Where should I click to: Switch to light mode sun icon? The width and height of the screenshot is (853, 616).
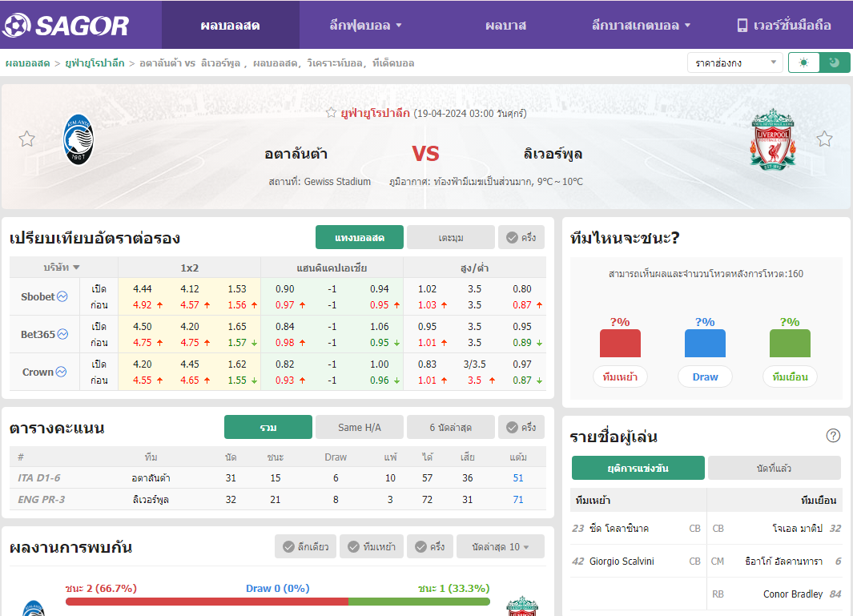[803, 62]
